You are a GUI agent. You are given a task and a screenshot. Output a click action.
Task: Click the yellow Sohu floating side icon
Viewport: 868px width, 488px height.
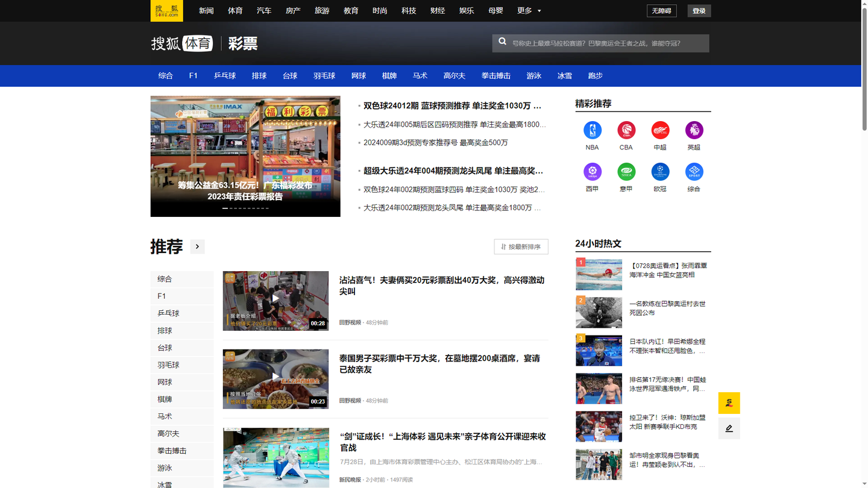729,403
